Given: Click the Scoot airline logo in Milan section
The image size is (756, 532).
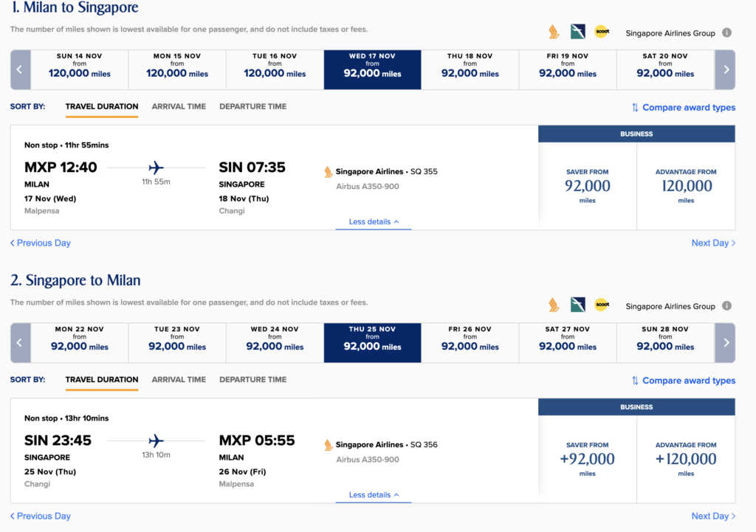Looking at the screenshot, I should click(602, 32).
